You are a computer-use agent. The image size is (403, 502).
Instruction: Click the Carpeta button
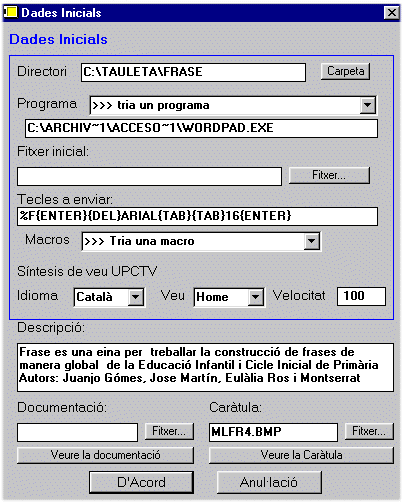345,71
